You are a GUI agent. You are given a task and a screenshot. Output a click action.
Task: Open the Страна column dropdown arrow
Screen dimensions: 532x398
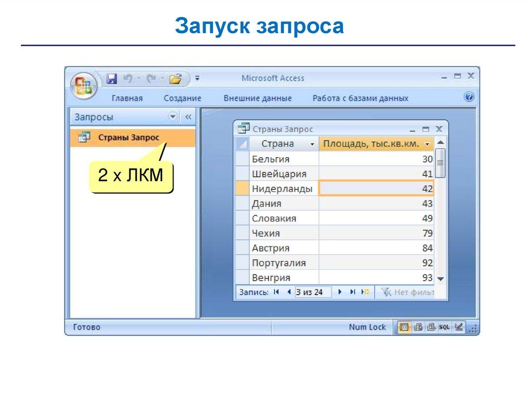tap(312, 144)
